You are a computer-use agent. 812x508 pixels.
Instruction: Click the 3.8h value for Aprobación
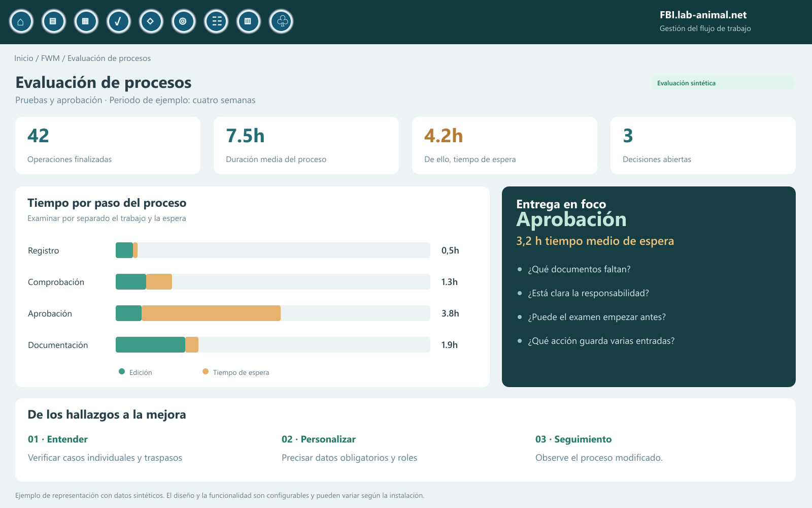[x=450, y=313]
